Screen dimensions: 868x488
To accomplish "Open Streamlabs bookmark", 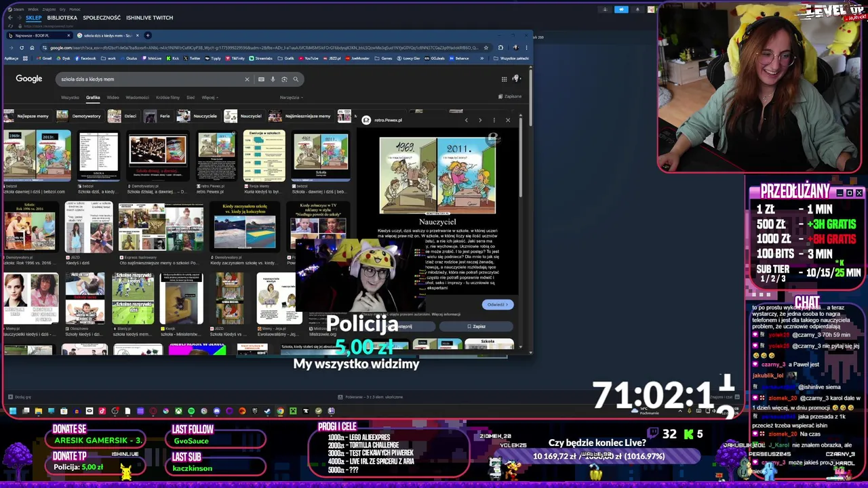I will click(260, 58).
